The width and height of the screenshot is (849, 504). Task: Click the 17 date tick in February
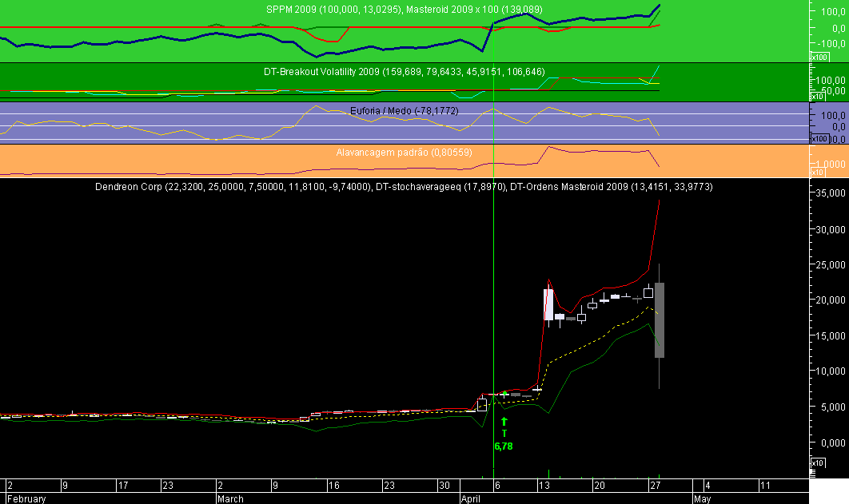pyautogui.click(x=123, y=485)
